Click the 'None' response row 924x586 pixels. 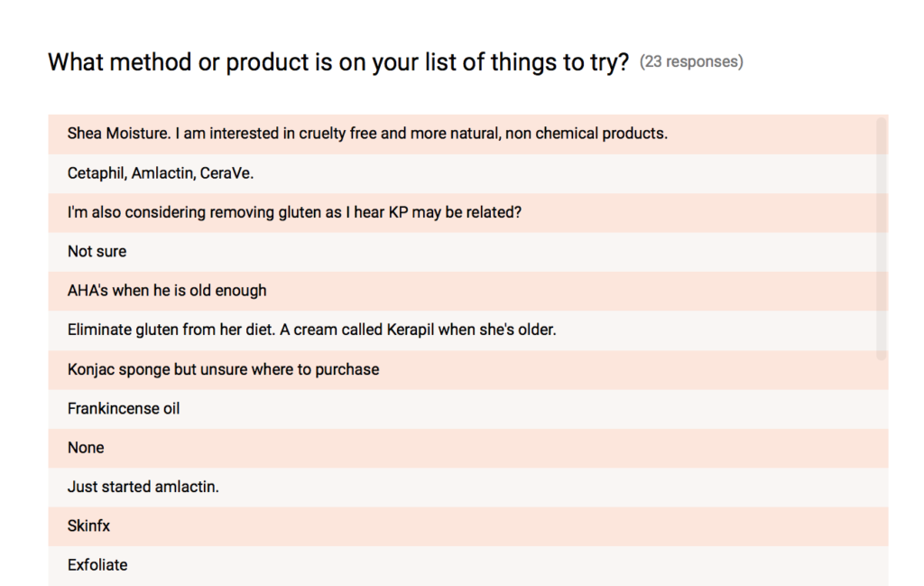click(x=468, y=448)
